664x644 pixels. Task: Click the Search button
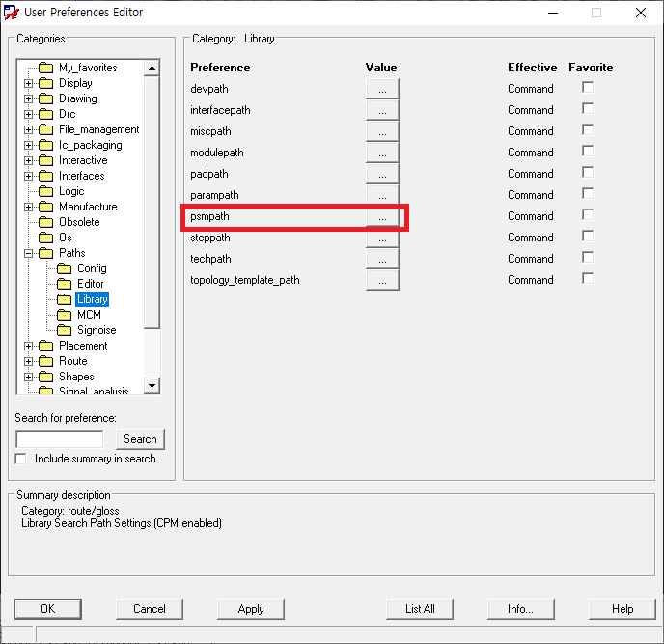tap(140, 439)
